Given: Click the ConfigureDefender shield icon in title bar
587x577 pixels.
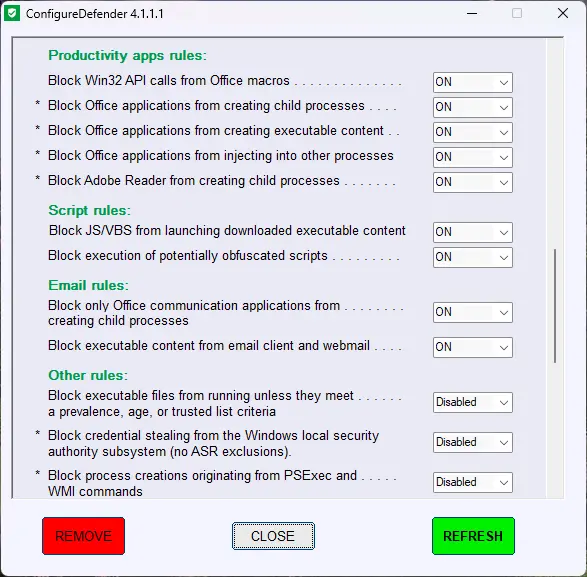Looking at the screenshot, I should point(12,13).
